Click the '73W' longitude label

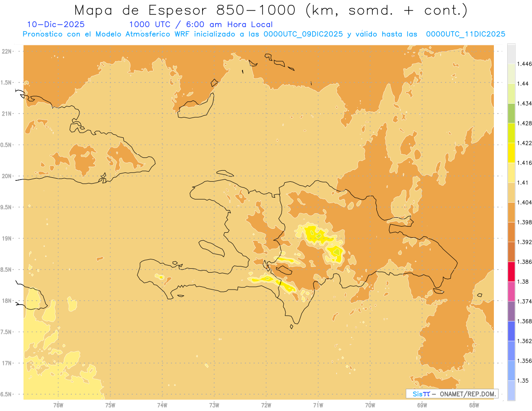(x=214, y=405)
